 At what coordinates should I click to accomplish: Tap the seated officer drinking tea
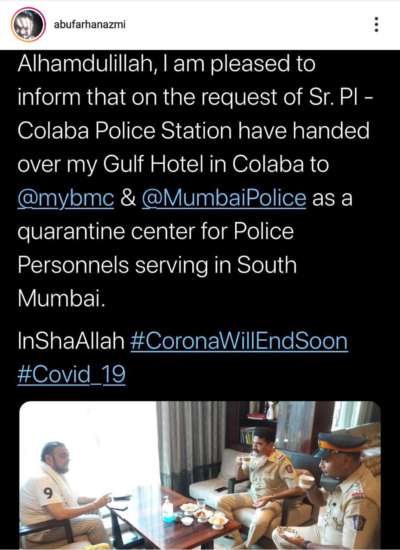tap(261, 482)
